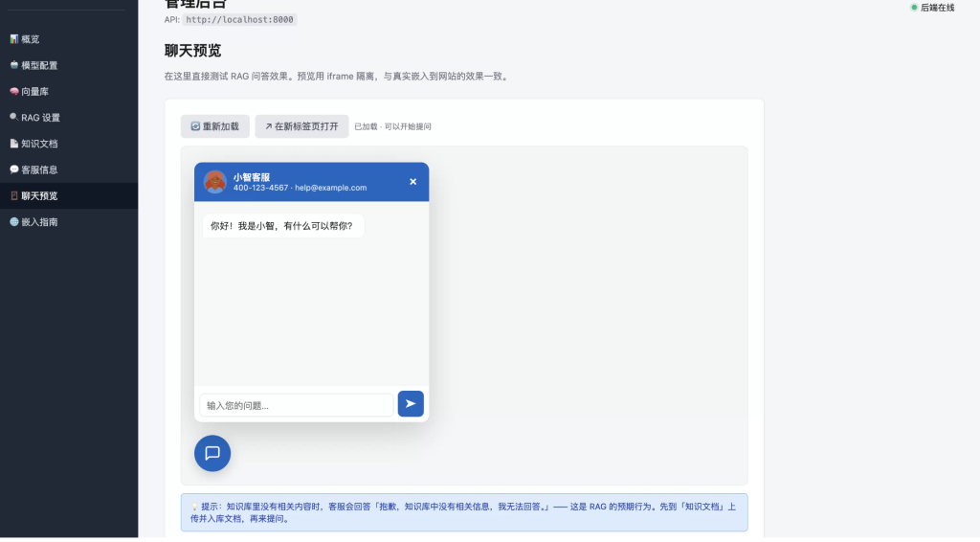Click the 聊天预览 phone icon
The image size is (980, 542).
pos(13,195)
